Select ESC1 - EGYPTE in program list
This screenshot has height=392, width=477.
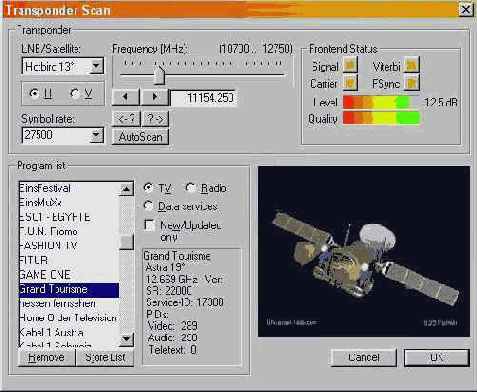pos(69,217)
